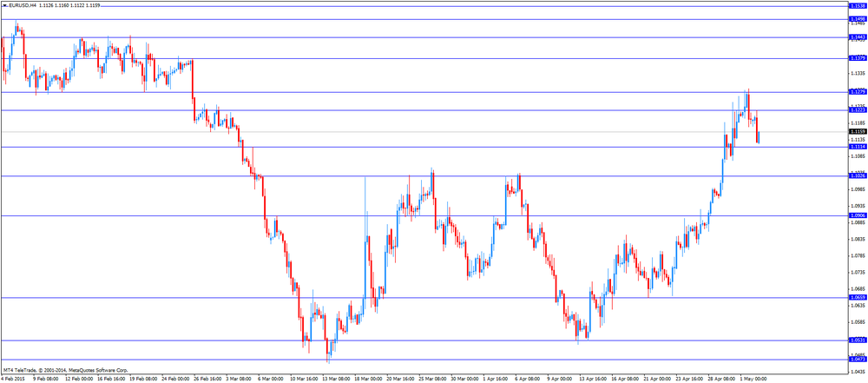Select the 1.1114 horizontal line price label

coord(857,146)
